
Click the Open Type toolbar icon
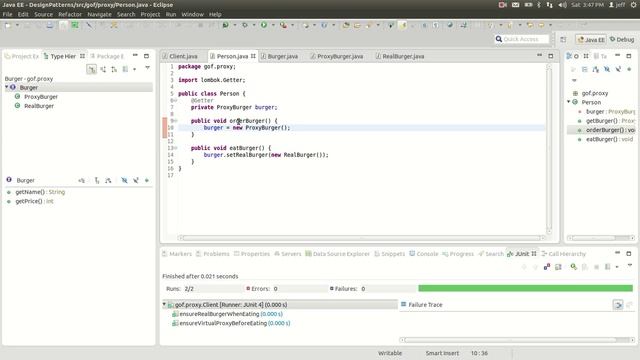346,25
